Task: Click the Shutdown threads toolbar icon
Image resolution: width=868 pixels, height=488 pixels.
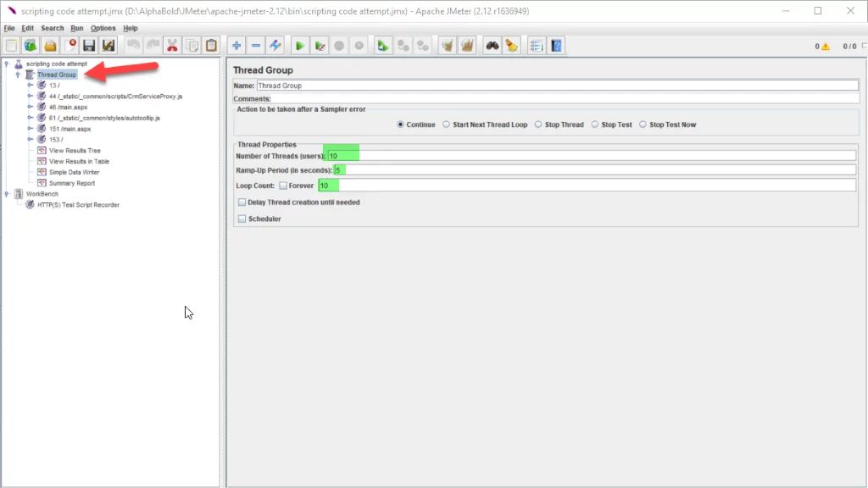Action: 359,46
